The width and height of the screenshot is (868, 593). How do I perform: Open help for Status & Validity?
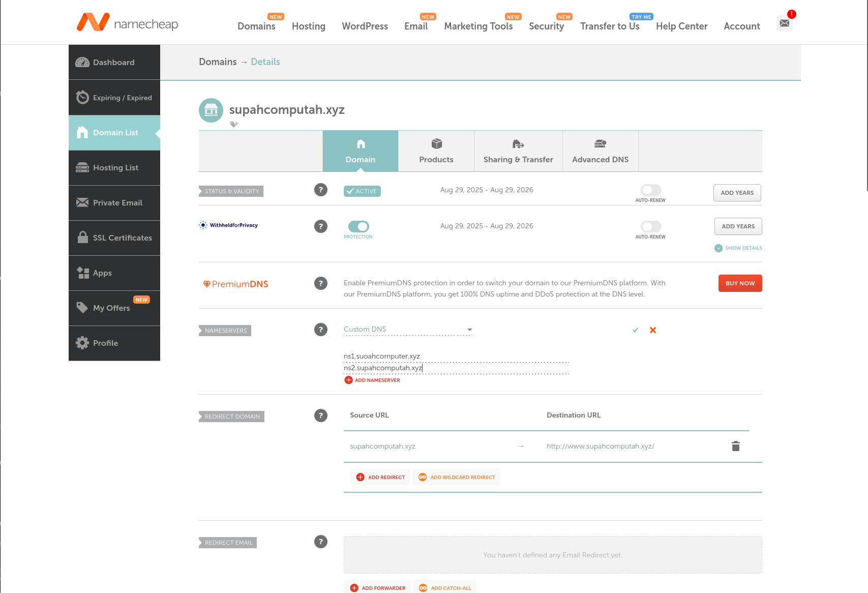(x=320, y=190)
